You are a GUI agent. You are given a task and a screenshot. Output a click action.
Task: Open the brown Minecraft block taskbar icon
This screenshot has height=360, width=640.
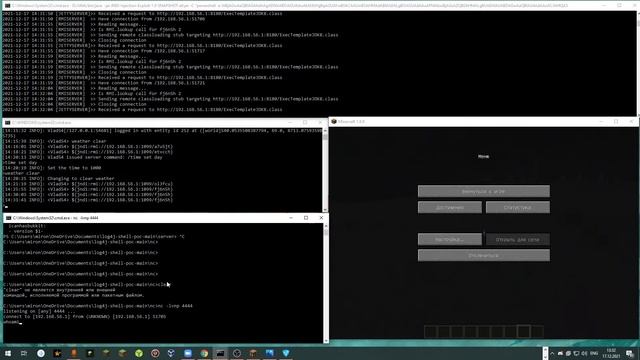point(253,353)
